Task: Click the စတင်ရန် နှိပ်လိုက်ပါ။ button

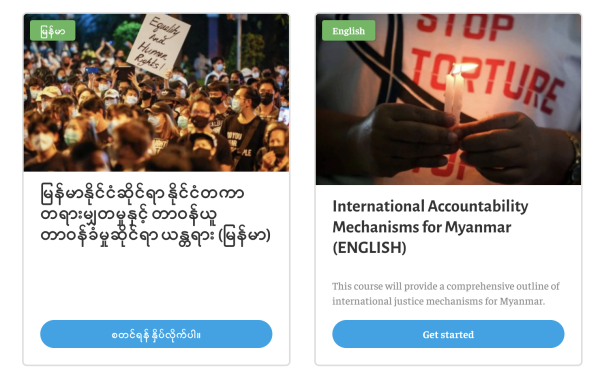Action: [x=156, y=334]
